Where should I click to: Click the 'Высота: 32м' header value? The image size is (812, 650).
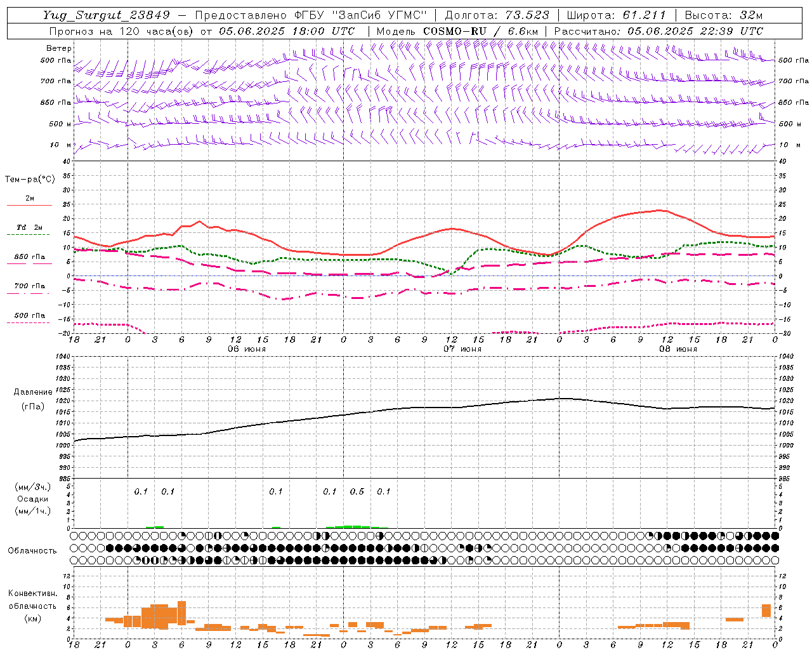point(723,15)
